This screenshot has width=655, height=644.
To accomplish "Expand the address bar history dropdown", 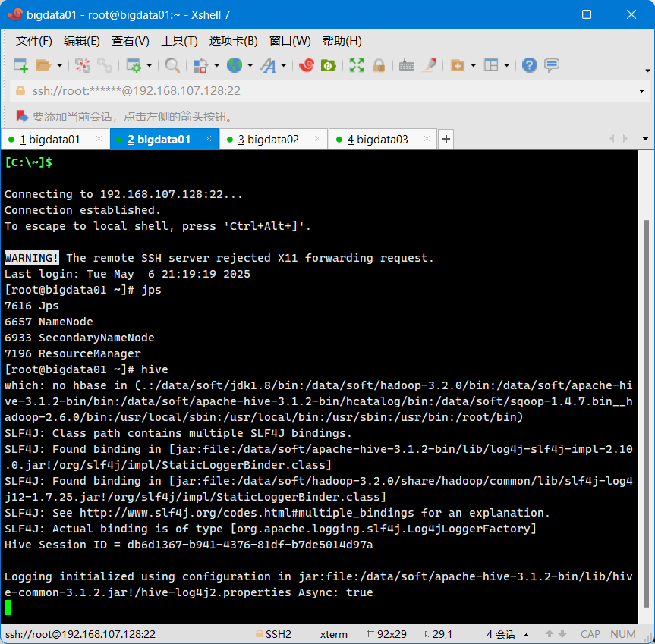I will click(x=641, y=91).
